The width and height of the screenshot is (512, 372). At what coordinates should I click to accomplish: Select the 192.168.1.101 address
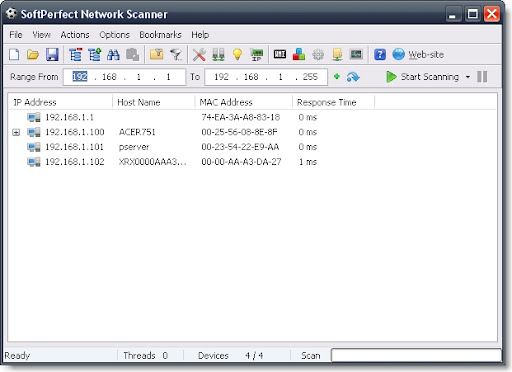(75, 147)
